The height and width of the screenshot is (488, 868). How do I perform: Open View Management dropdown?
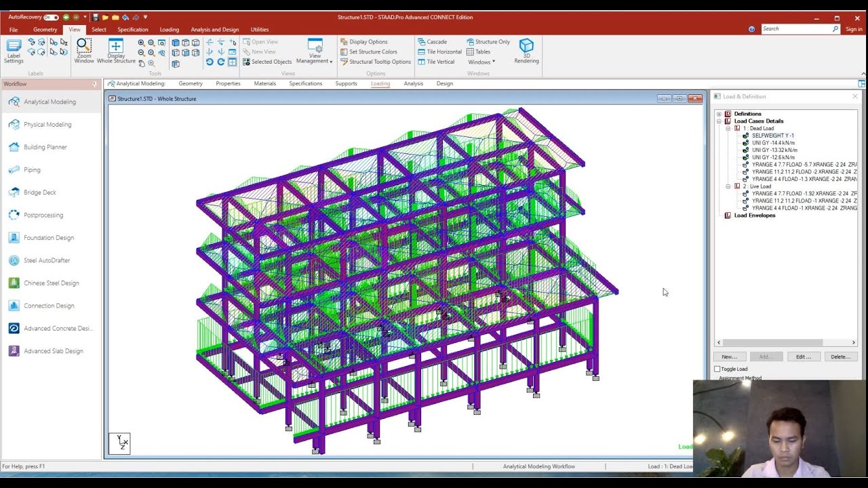[315, 52]
